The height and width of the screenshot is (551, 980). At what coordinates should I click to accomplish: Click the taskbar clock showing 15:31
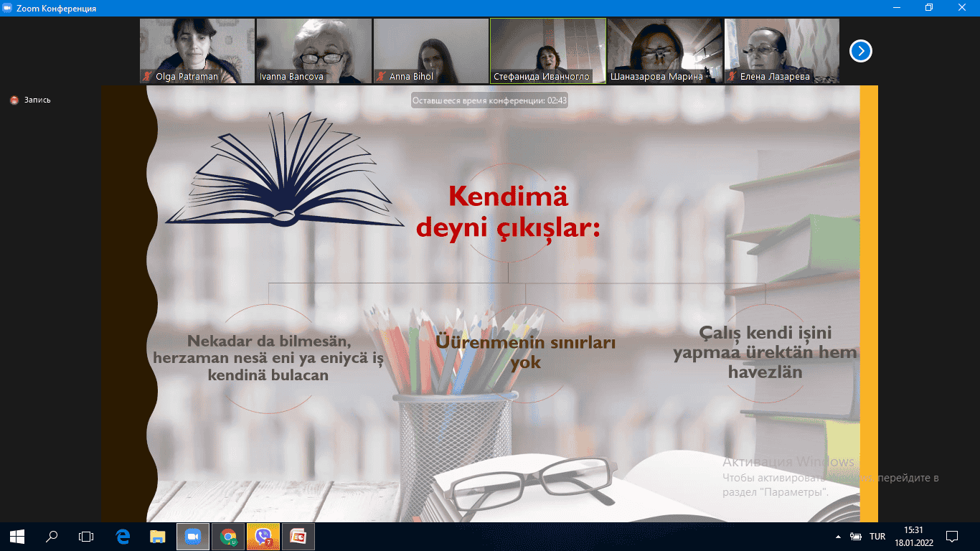[x=913, y=536]
